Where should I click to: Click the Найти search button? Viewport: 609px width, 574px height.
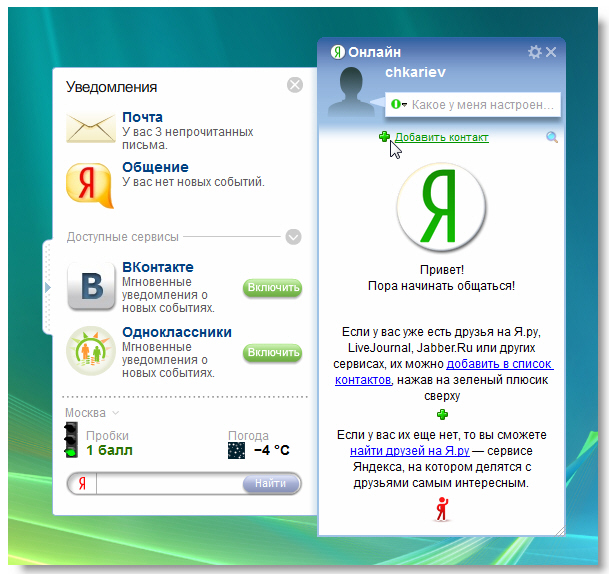[271, 484]
